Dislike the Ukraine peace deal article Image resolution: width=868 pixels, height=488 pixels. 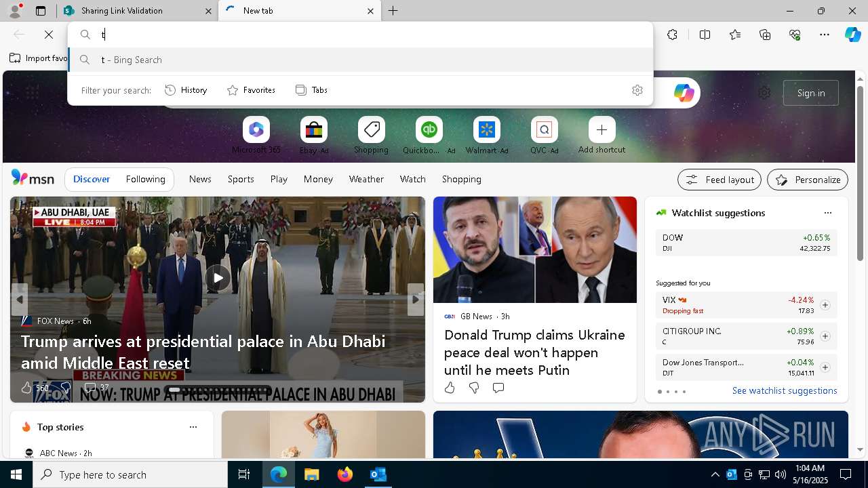[474, 388]
